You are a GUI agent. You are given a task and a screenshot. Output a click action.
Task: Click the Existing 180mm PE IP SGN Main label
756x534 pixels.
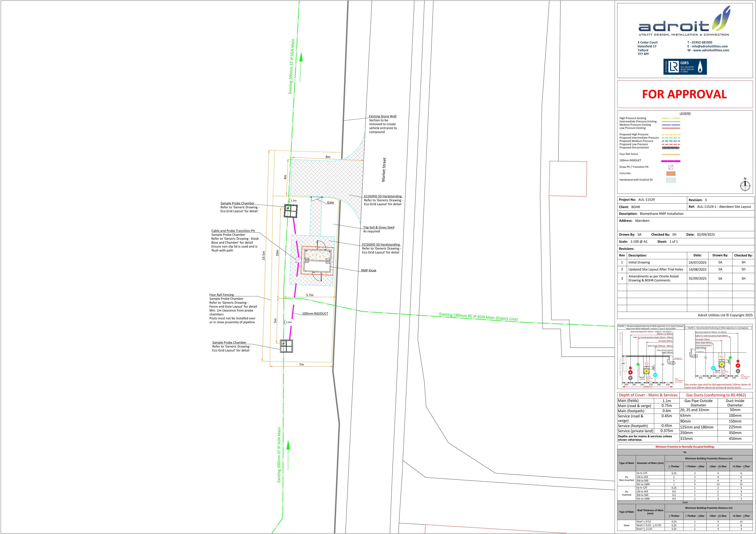coord(478,316)
